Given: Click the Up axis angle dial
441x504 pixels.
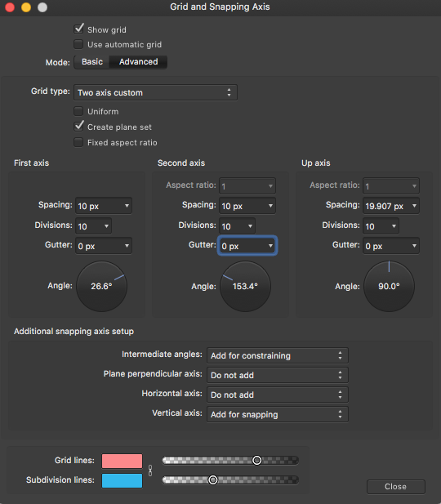Looking at the screenshot, I should click(x=389, y=286).
